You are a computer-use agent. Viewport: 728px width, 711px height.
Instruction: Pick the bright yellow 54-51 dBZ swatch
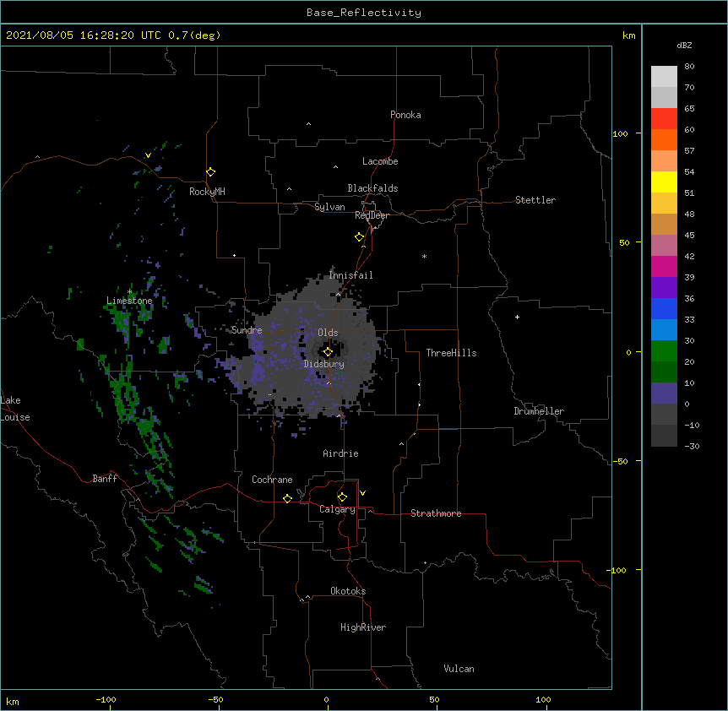click(x=664, y=182)
